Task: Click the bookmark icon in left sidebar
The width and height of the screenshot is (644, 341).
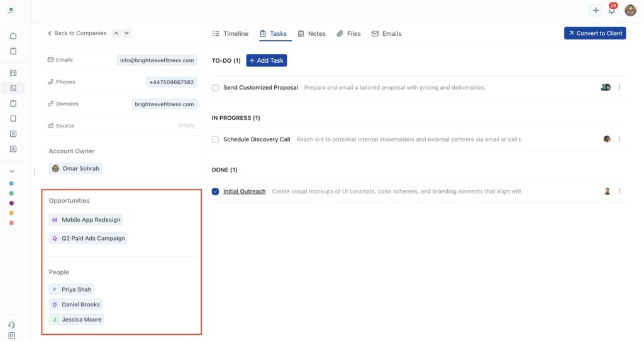Action: (x=13, y=119)
